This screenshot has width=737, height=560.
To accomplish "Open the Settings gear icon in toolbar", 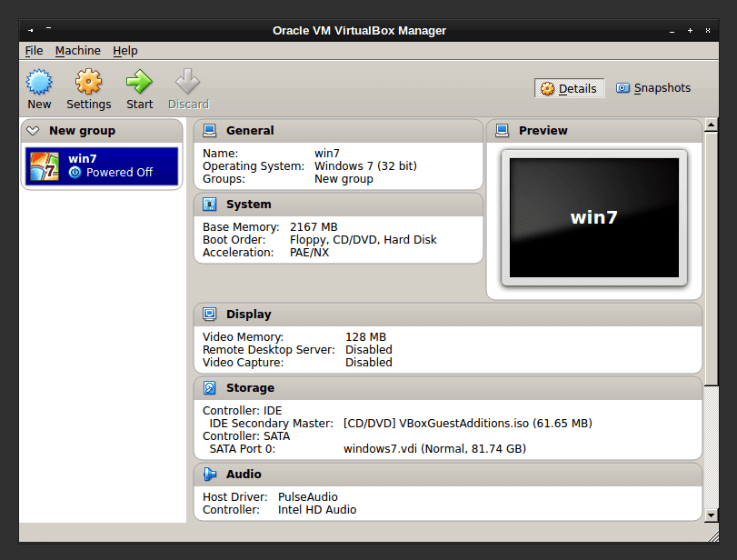I will [x=88, y=83].
